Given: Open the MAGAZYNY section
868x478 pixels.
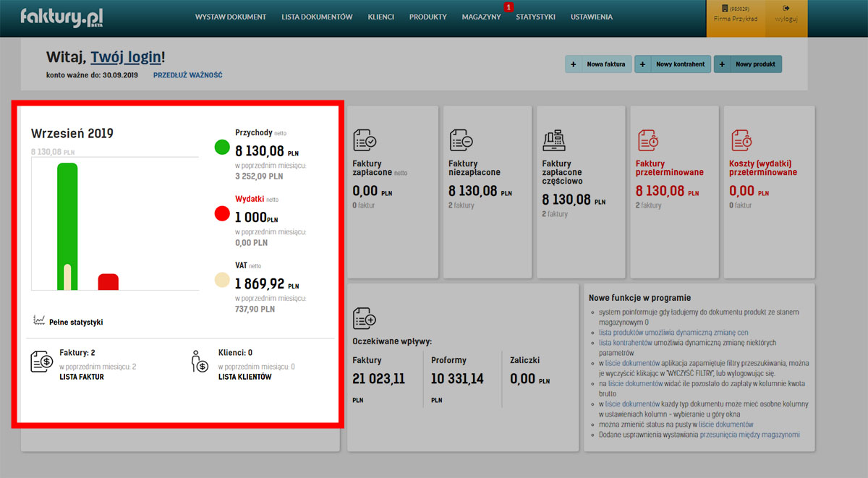Looking at the screenshot, I should (x=481, y=16).
